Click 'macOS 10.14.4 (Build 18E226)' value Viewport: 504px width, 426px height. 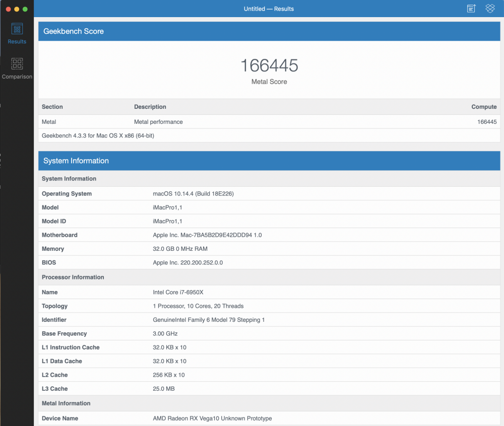click(x=193, y=193)
